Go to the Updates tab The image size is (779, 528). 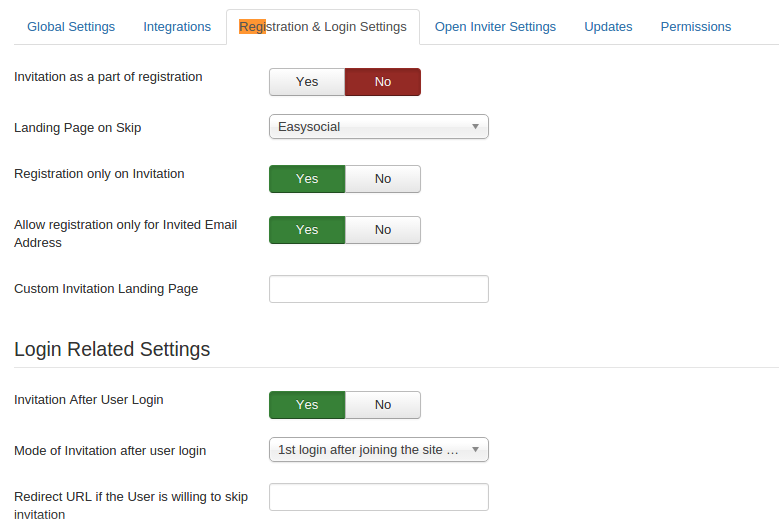[608, 27]
